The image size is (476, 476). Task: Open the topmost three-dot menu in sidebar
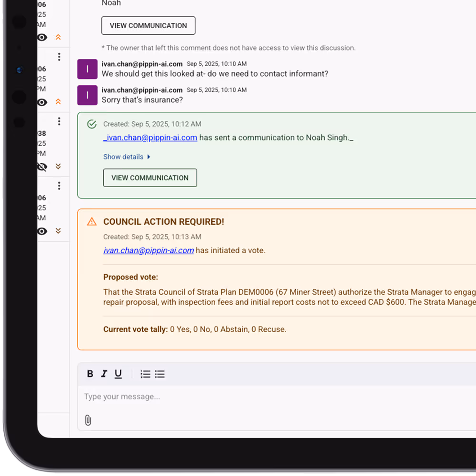(x=59, y=57)
